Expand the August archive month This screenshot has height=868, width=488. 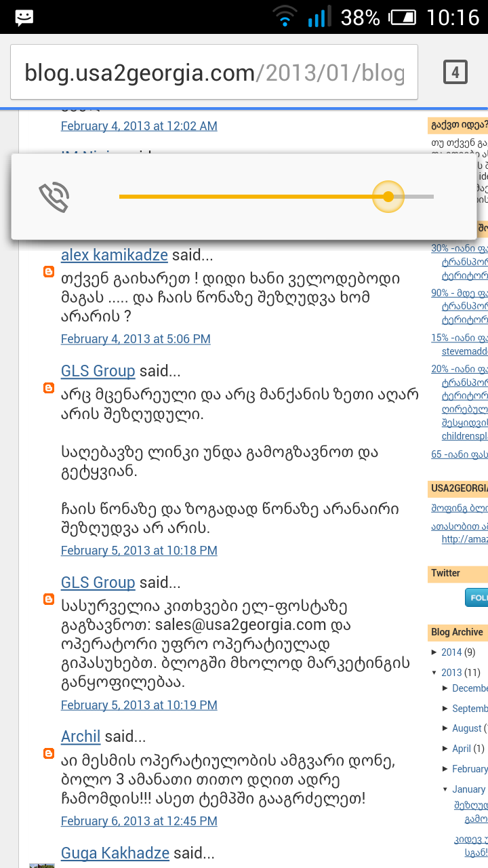(445, 728)
